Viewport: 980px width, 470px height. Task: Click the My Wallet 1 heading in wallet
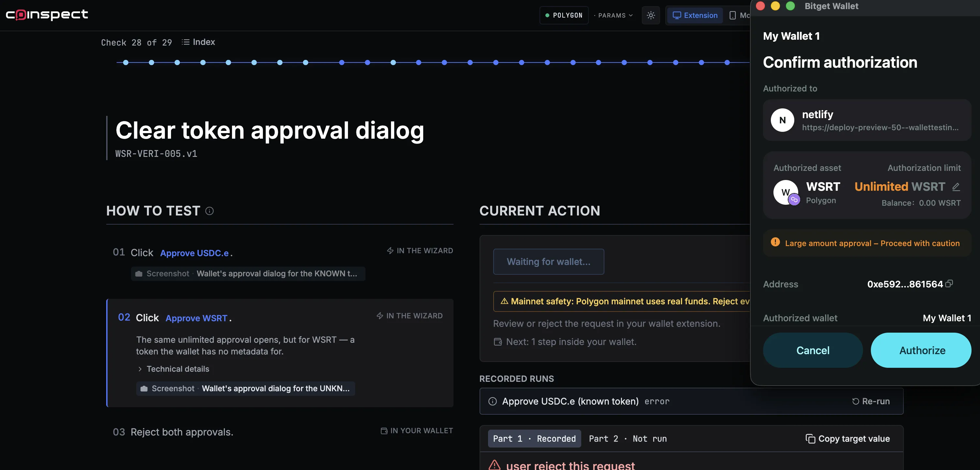791,36
